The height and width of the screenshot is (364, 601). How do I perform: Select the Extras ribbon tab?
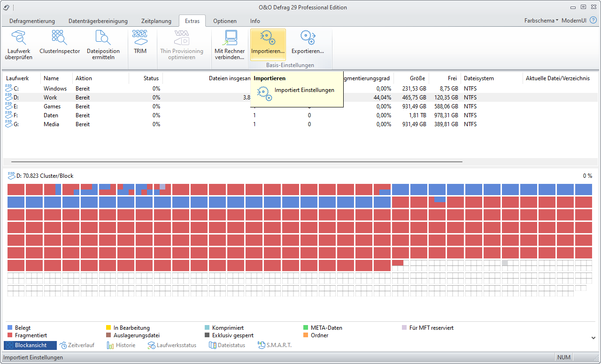coord(192,21)
